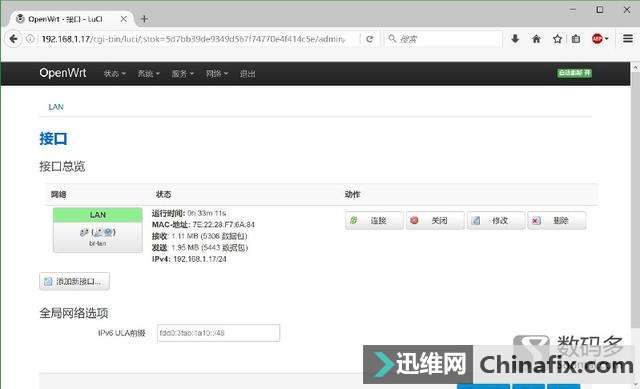Click the 退出 logout menu item
This screenshot has width=640, height=389.
247,74
